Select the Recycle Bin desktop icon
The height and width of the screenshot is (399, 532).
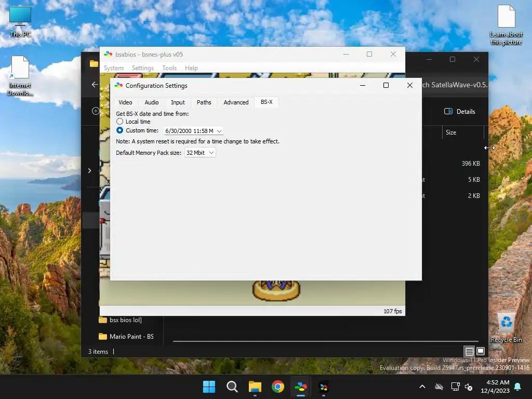[x=506, y=328]
